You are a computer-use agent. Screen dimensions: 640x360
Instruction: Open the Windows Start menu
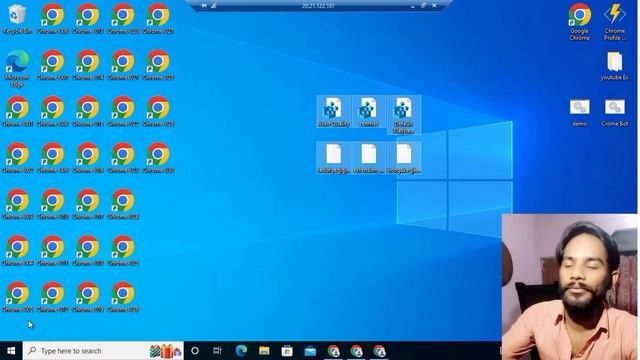click(11, 351)
